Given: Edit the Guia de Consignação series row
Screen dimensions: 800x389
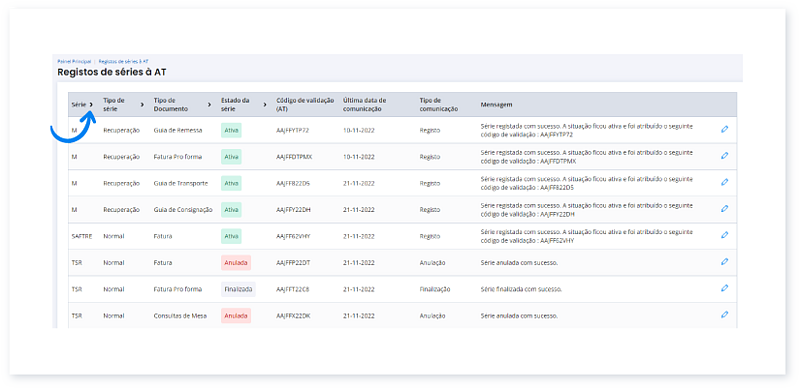Looking at the screenshot, I should (724, 209).
